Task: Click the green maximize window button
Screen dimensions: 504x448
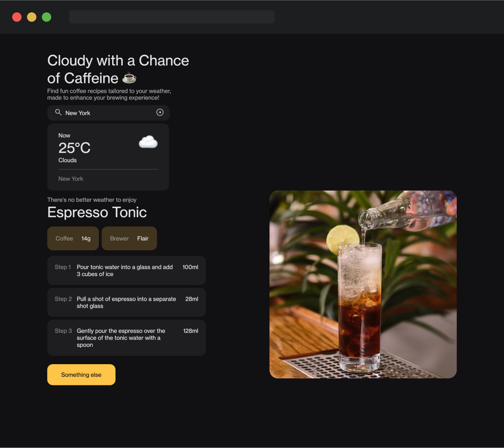Action: coord(47,17)
